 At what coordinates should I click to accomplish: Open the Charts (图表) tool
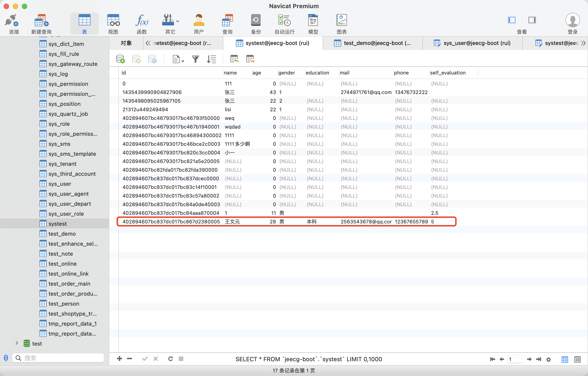click(341, 24)
